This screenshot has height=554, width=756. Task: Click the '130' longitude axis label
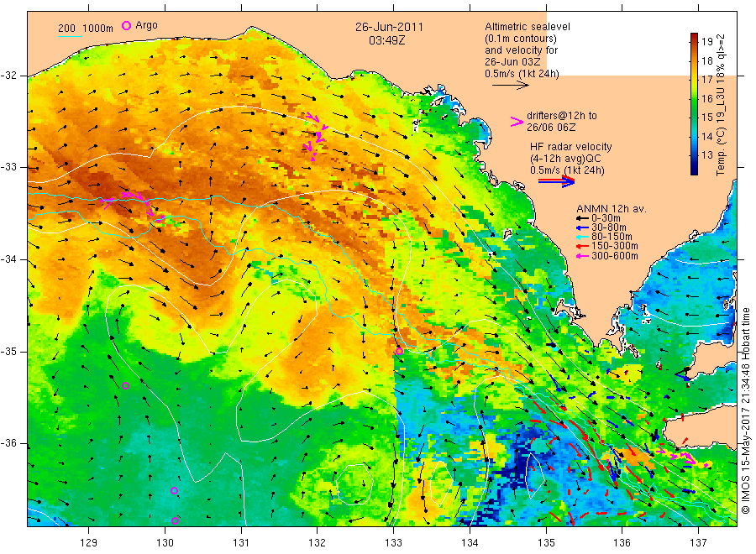click(165, 543)
